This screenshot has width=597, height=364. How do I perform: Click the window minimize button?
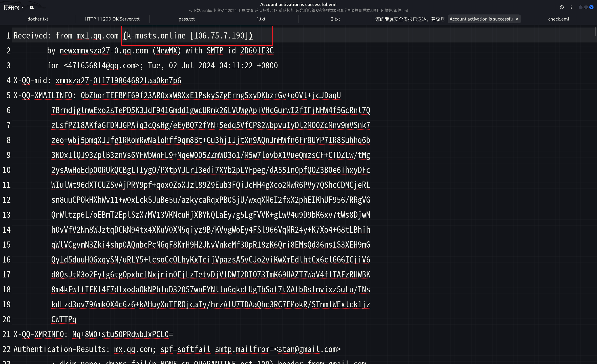coord(580,7)
